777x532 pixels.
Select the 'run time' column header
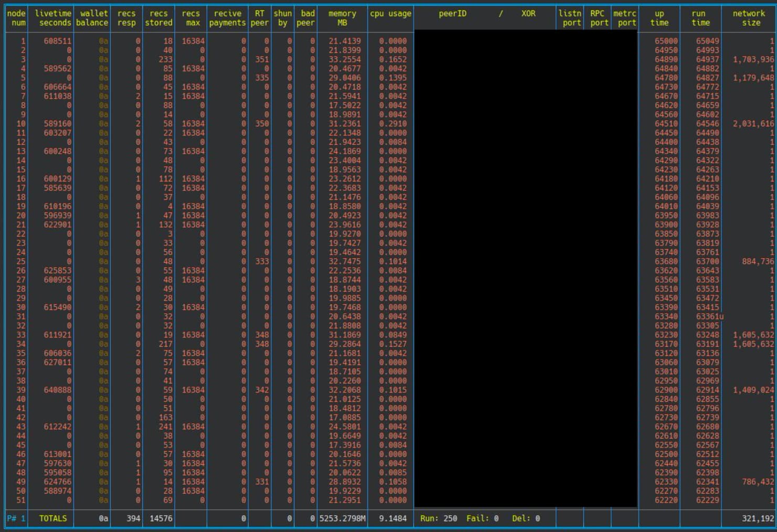[700, 18]
